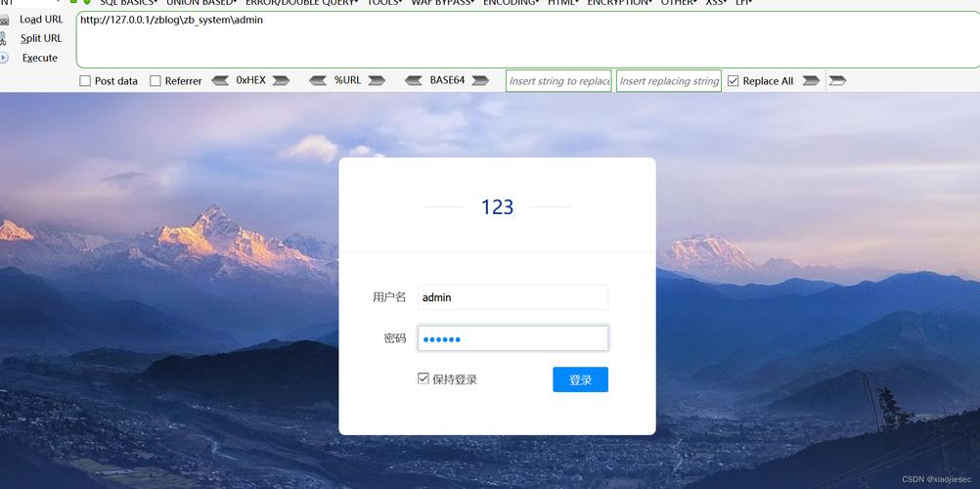Click the 用户名 username field containing admin

coord(512,297)
